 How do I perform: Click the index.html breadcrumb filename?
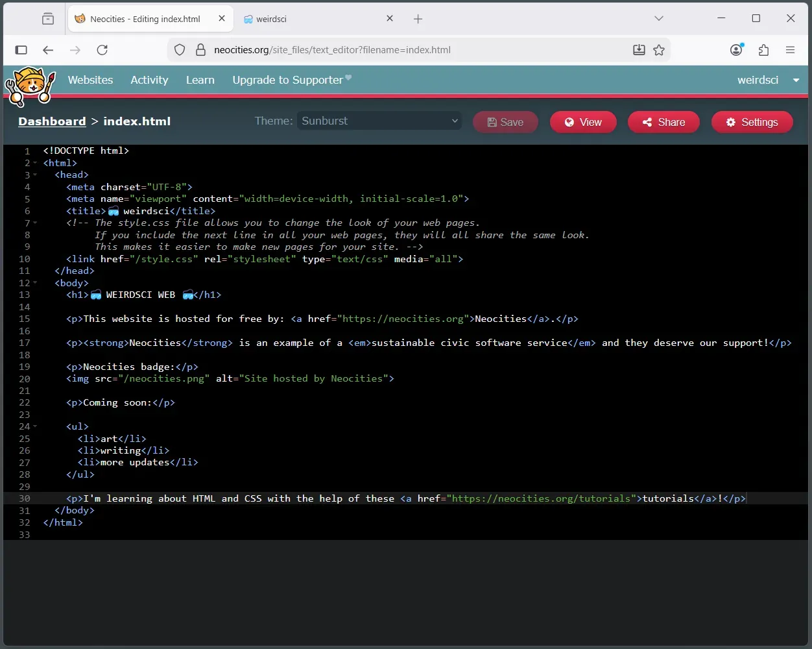click(137, 121)
